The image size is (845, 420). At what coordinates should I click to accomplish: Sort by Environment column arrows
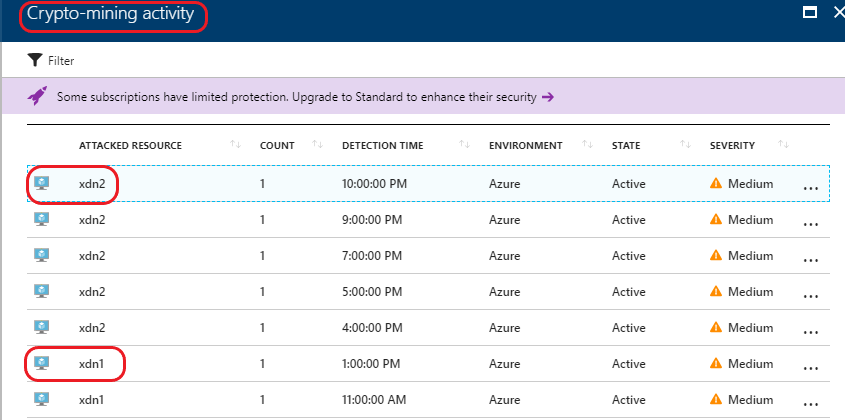click(587, 144)
